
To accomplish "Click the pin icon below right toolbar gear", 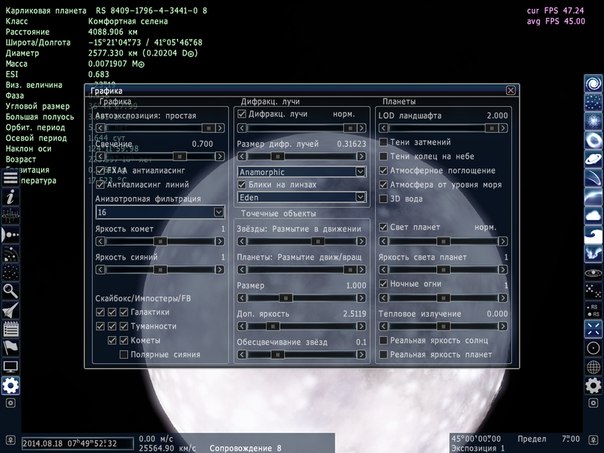I will (593, 403).
